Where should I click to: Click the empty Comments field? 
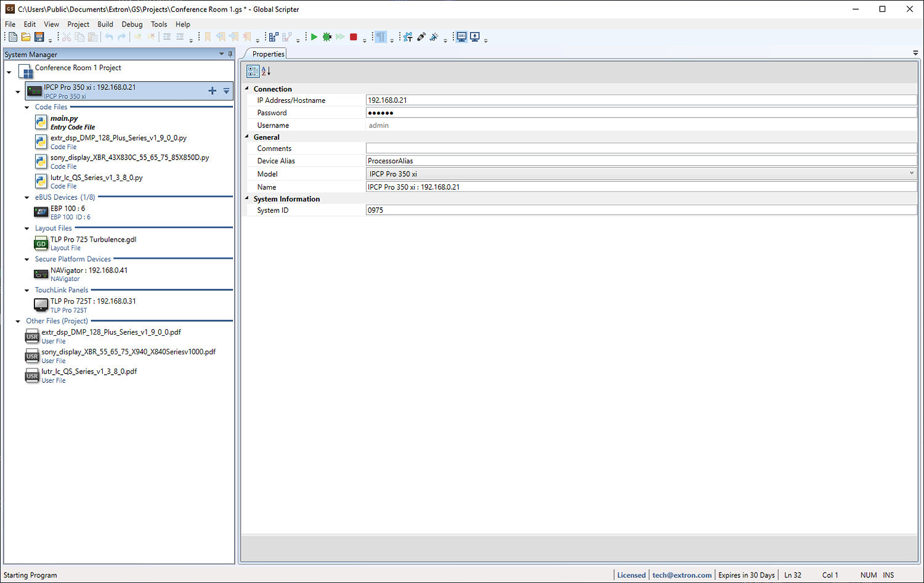pyautogui.click(x=641, y=148)
